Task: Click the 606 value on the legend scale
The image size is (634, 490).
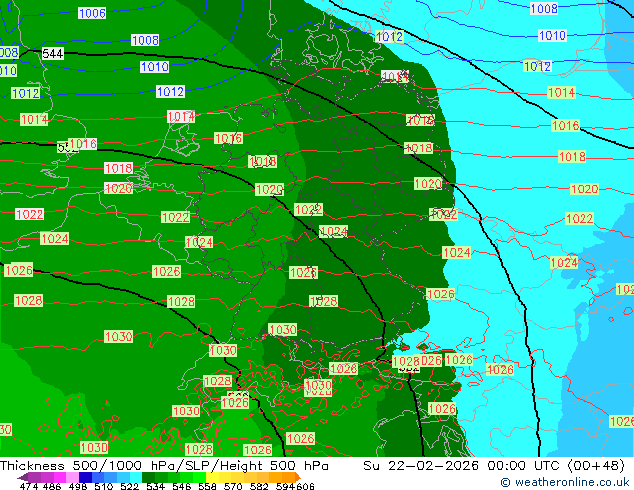Action: coord(305,486)
